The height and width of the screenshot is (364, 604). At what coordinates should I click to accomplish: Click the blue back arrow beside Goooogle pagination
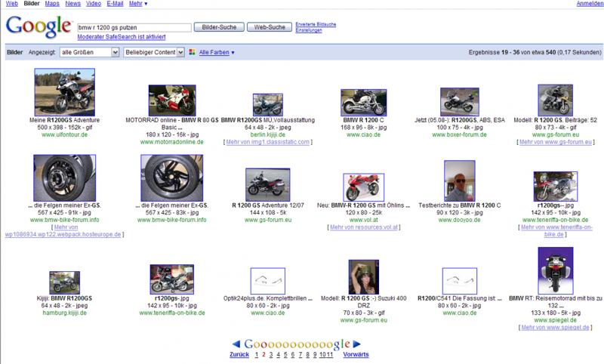235,342
